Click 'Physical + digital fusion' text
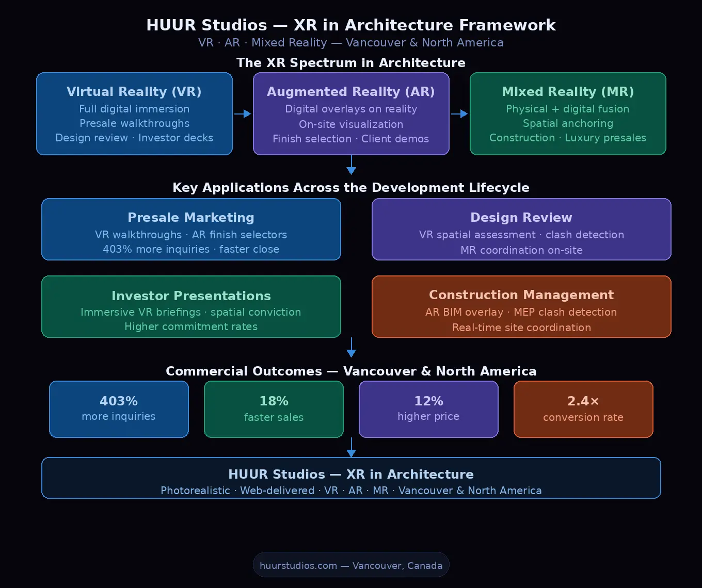Screen dimensions: 702x588 568,109
